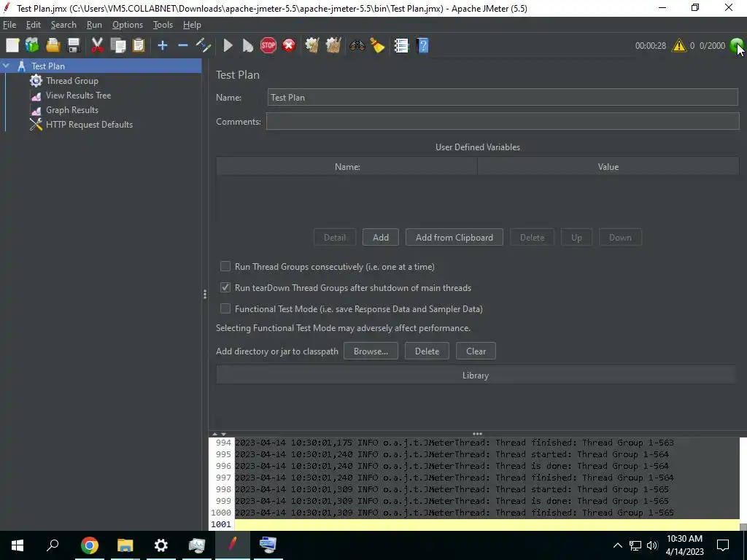Click the New test plan icon
This screenshot has height=560, width=747.
12,46
